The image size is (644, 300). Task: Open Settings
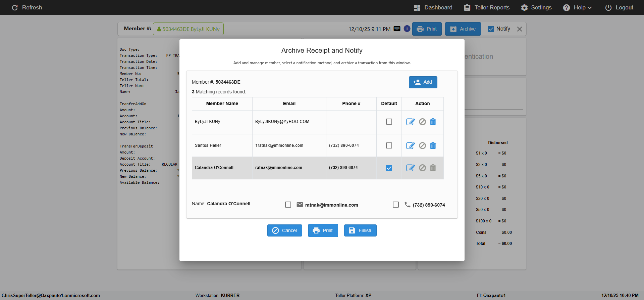(x=536, y=8)
